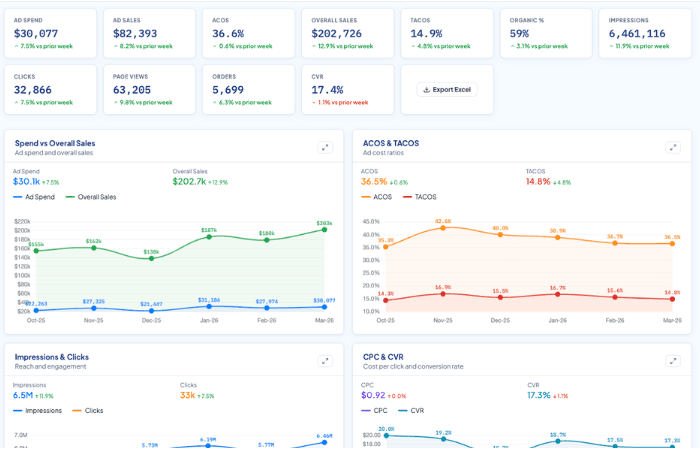700x451 pixels.
Task: Toggle the Impressions legend series
Action: pos(38,410)
